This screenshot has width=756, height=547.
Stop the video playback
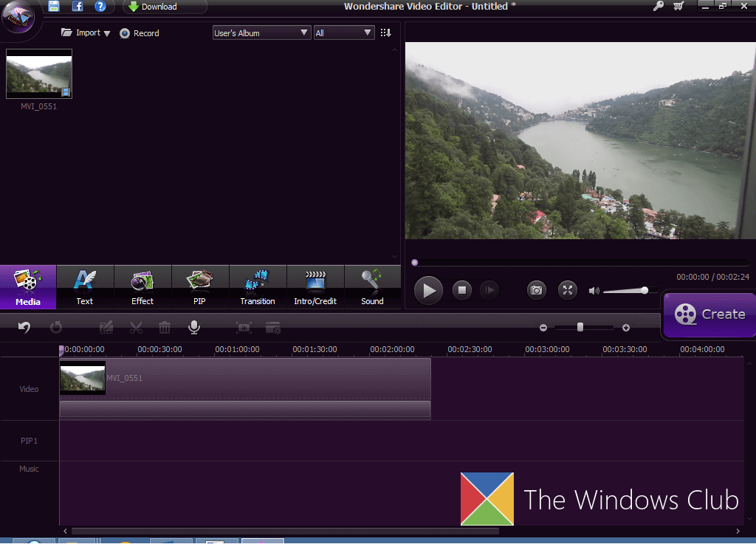(462, 290)
